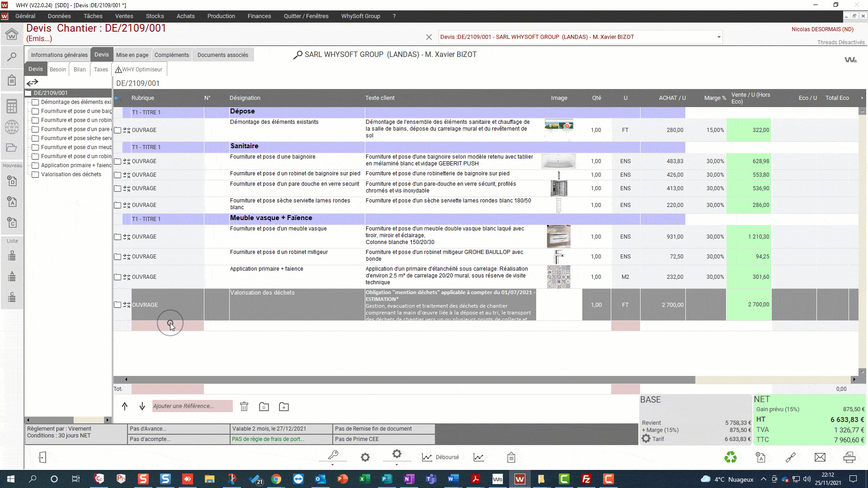Click Pas de Prime CEE link

[357, 439]
